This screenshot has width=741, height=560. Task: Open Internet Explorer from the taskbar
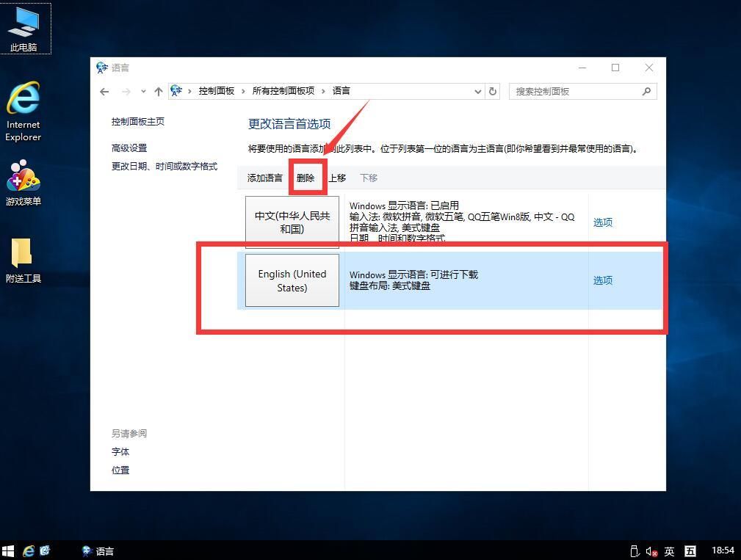[29, 550]
